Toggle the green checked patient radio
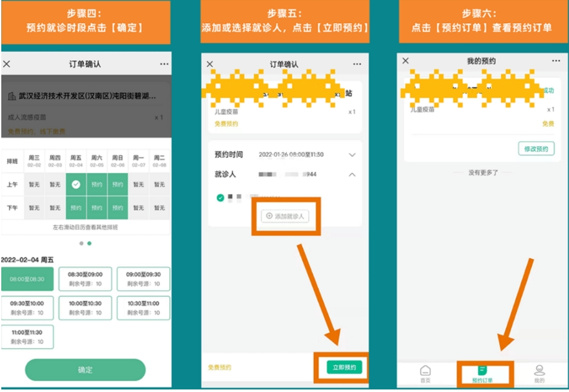Screen dimensions: 569x392 [x=220, y=198]
